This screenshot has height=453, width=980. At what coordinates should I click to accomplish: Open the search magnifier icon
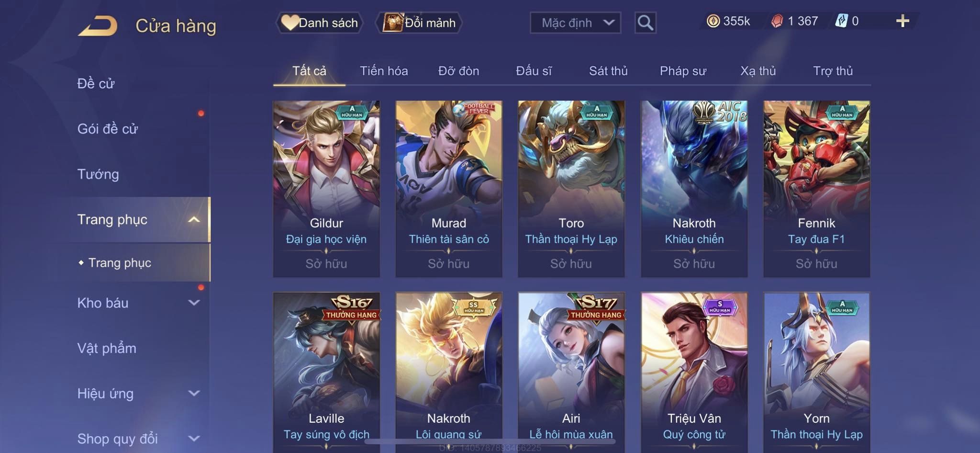pos(645,23)
